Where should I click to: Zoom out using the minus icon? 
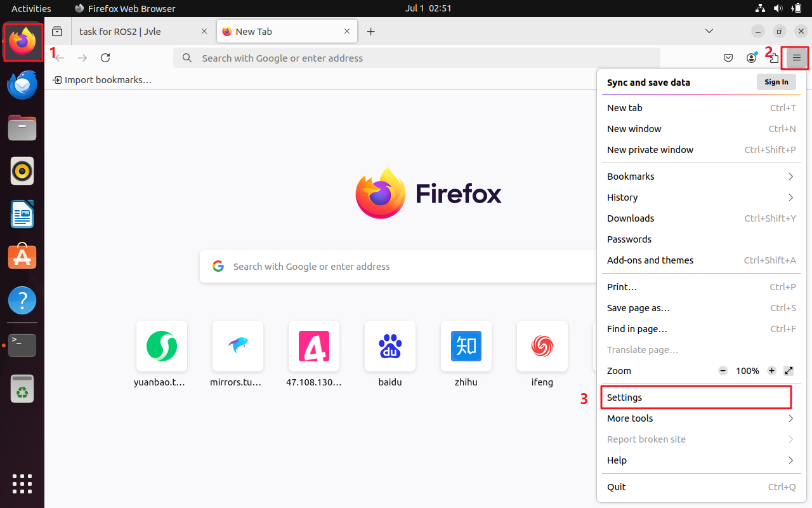[x=723, y=371]
